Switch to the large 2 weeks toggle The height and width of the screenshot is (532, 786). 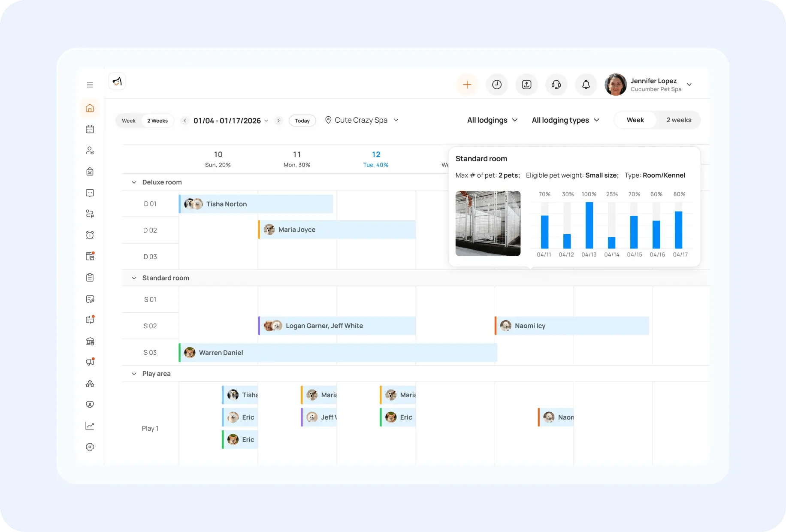[x=678, y=120]
